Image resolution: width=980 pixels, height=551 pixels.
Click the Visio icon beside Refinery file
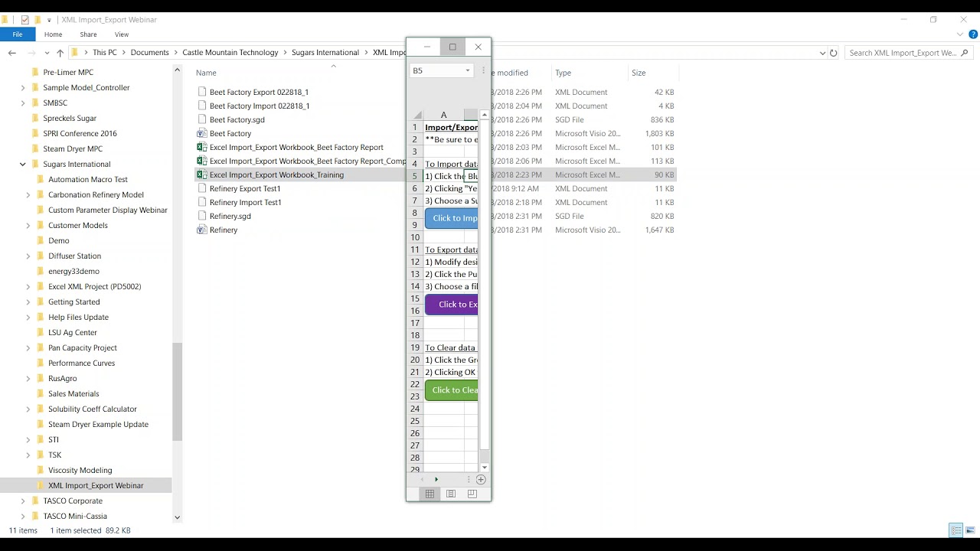[x=202, y=230]
